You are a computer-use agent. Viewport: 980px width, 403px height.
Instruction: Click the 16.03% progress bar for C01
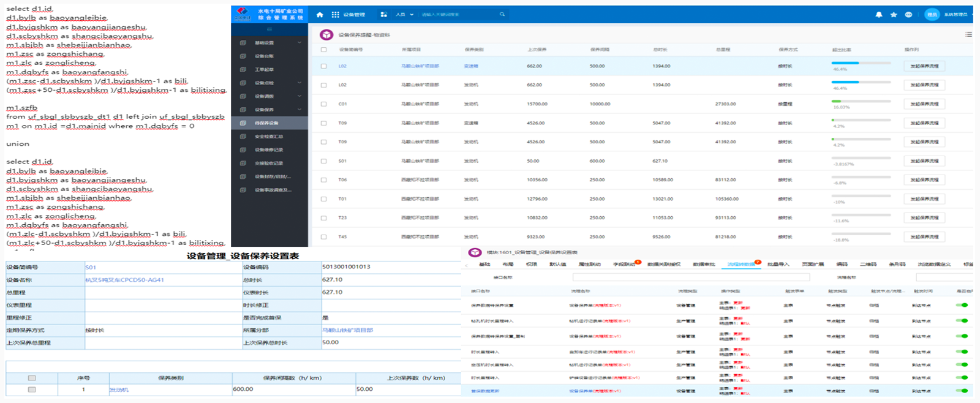click(x=861, y=101)
